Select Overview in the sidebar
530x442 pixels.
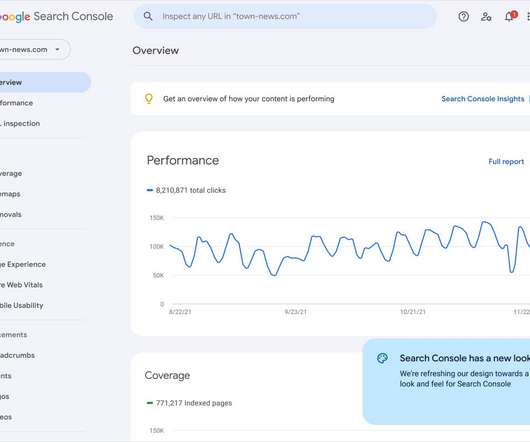coord(45,82)
